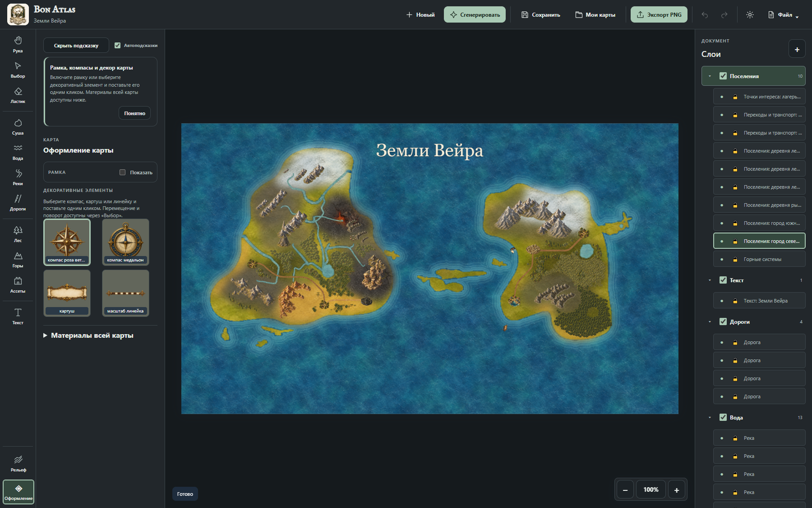Screen dimensions: 812x508
Task: Click the Сгенерировать button
Action: click(475, 15)
